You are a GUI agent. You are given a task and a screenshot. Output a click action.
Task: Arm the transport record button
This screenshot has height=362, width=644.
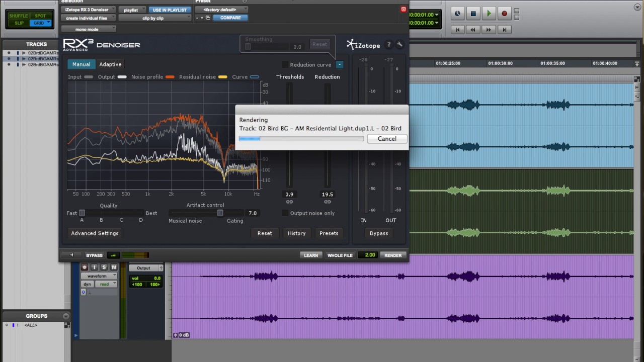(x=504, y=14)
